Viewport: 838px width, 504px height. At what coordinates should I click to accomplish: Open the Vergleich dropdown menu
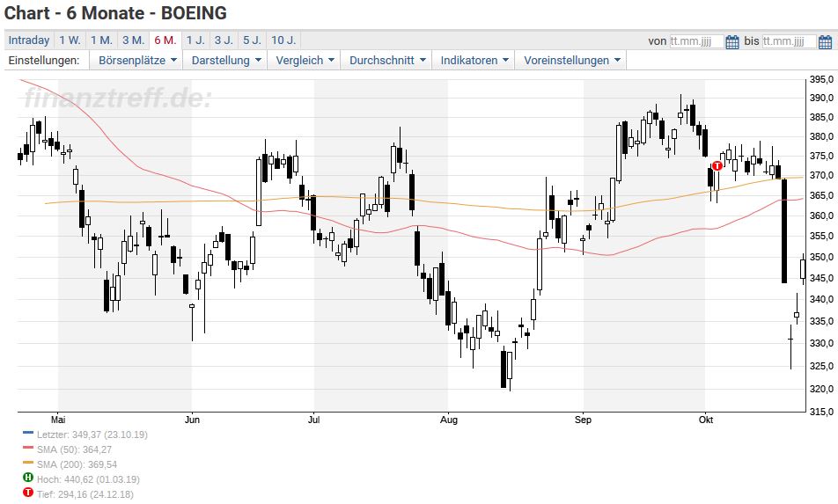(x=304, y=61)
